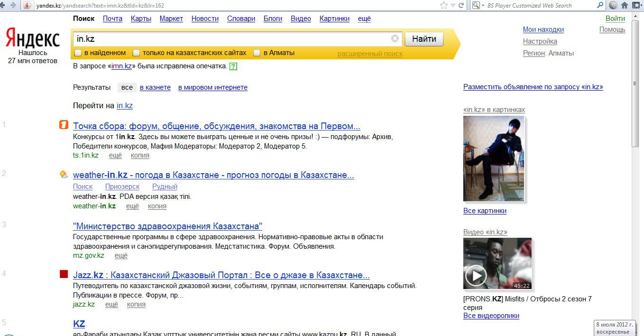
Task: Bookmark this page with the star icon
Action: click(x=444, y=6)
